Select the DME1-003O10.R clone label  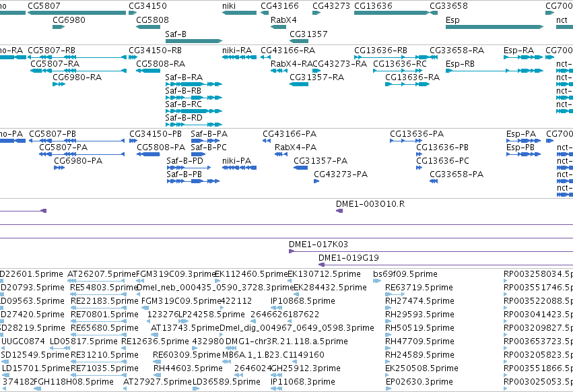click(x=370, y=204)
